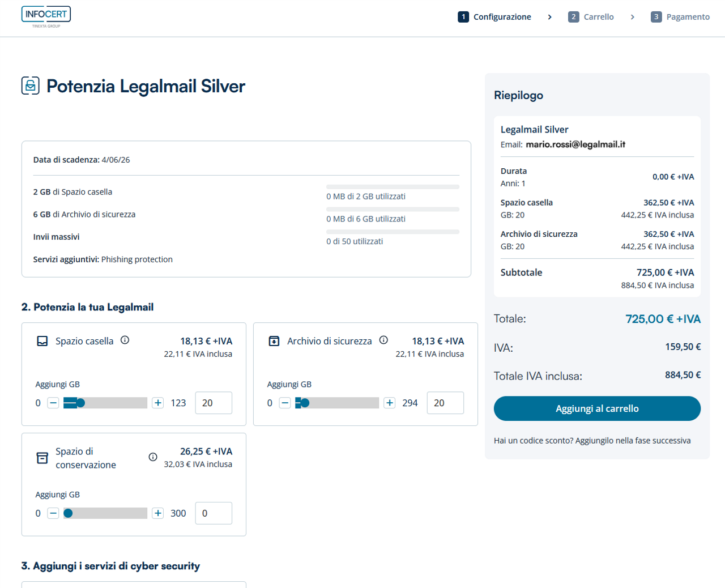
Task: Click the Spazio di conservazione box icon
Action: pos(42,458)
